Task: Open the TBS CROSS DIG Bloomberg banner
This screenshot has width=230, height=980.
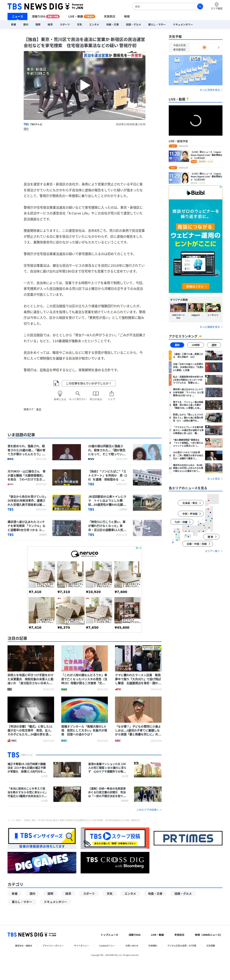Action: [115, 862]
